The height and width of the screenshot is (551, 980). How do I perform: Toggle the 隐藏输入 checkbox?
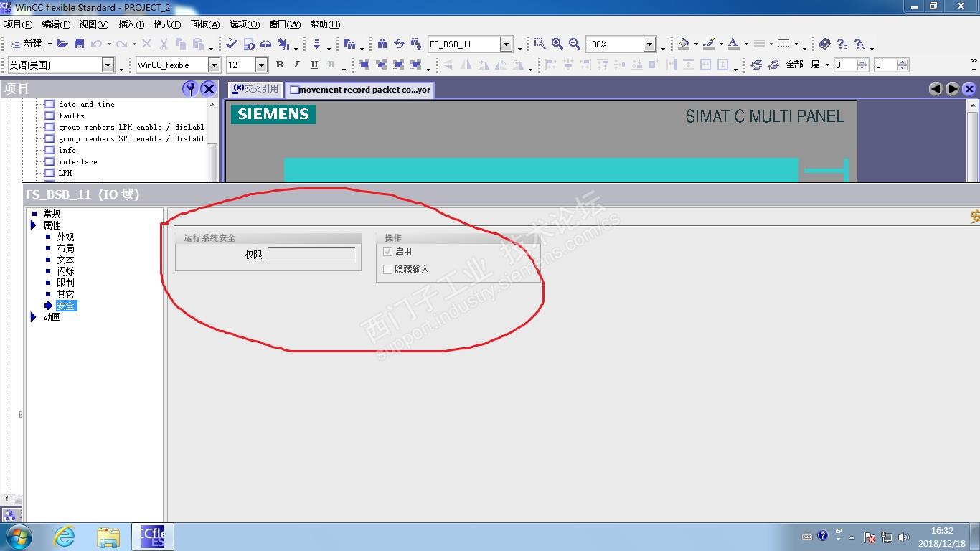click(x=388, y=270)
